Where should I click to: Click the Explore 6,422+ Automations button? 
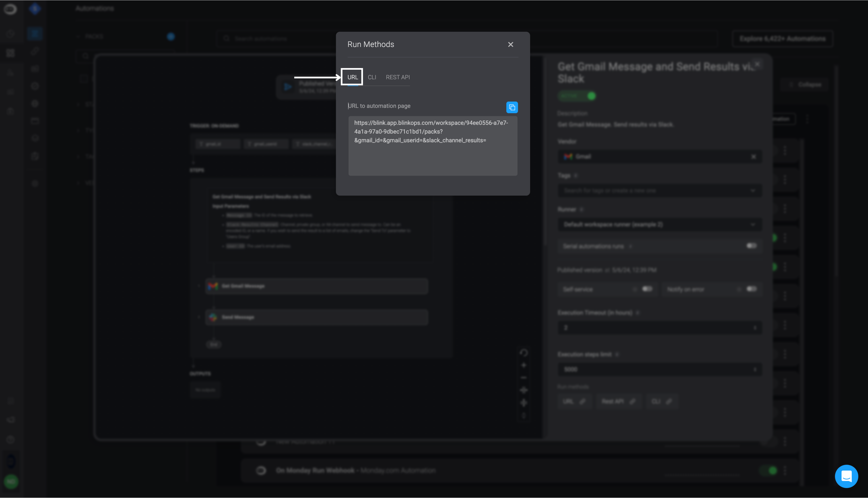pos(782,39)
